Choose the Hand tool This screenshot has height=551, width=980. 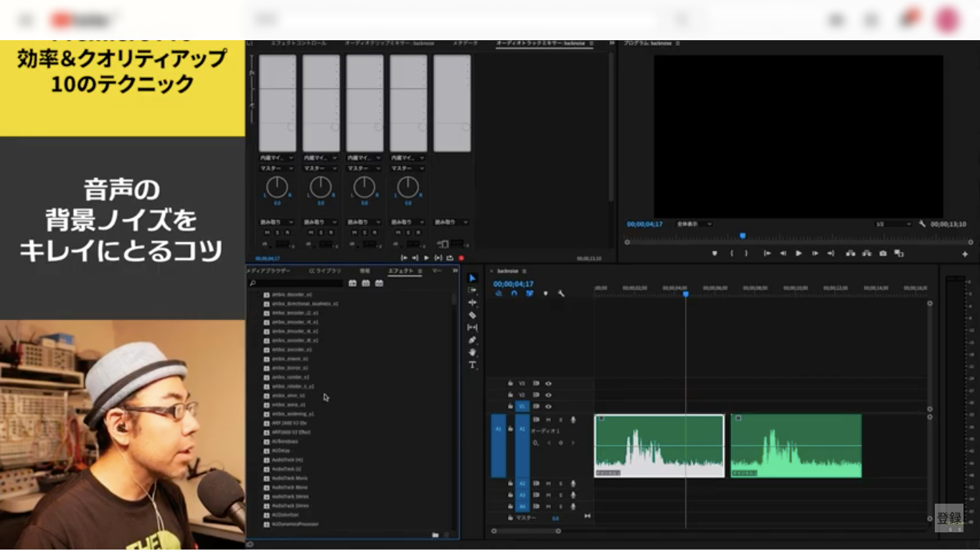pos(472,352)
